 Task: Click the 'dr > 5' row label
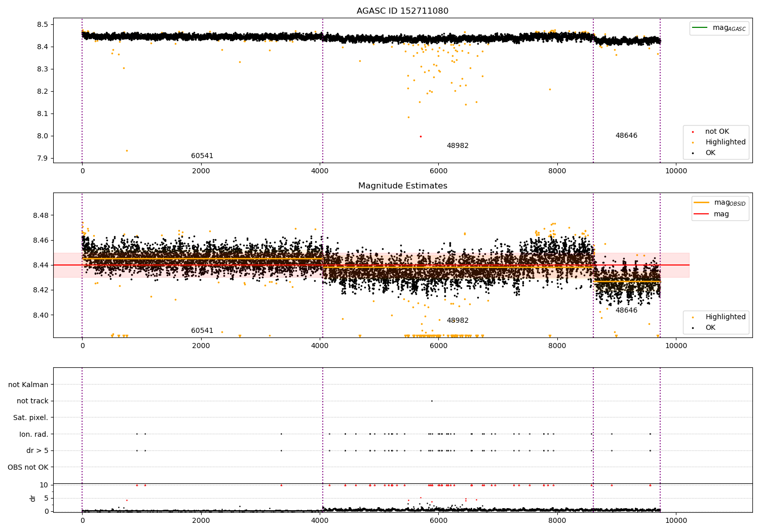[37, 450]
